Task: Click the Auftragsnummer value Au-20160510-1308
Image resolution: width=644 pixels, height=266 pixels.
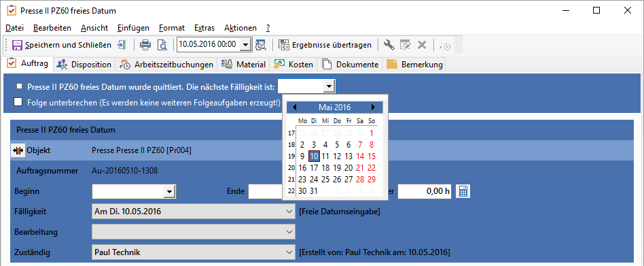Action: click(x=124, y=171)
